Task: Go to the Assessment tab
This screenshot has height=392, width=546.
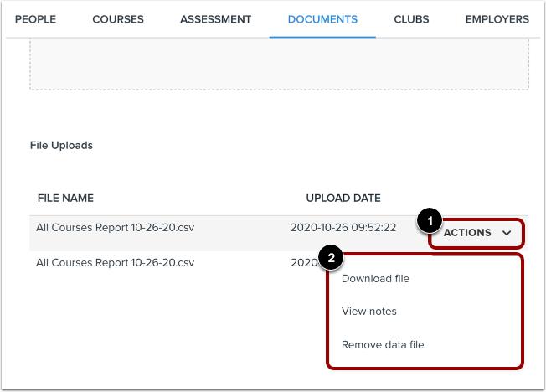Action: (x=215, y=19)
